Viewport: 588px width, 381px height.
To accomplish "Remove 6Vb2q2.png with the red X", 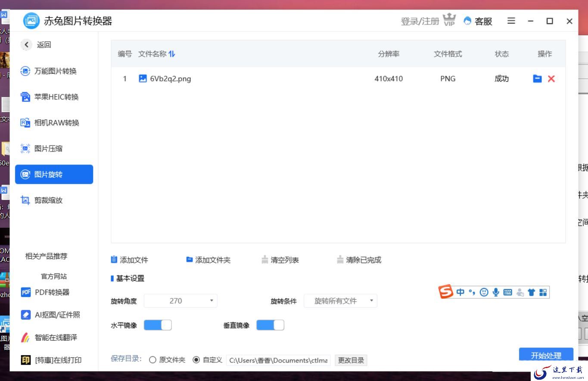I will click(x=551, y=78).
